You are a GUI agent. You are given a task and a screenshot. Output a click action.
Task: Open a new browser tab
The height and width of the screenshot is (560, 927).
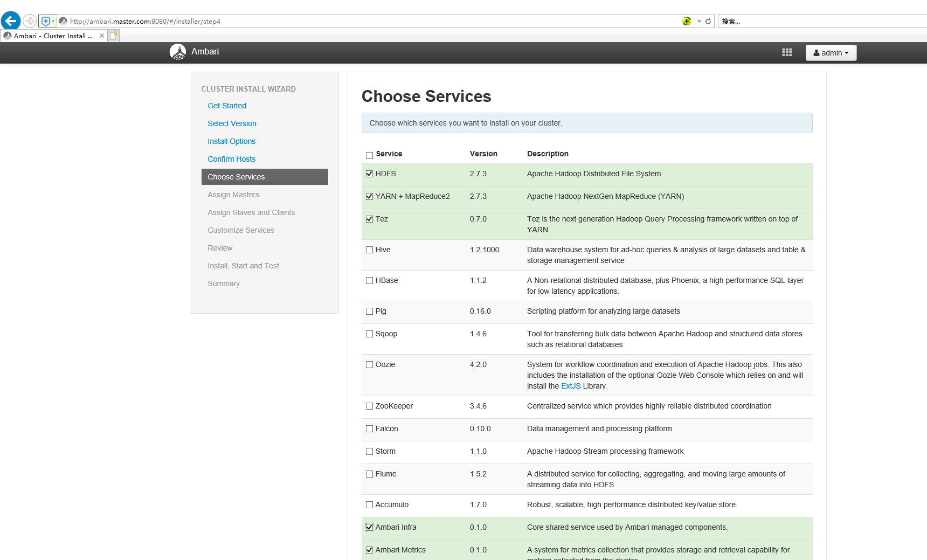pyautogui.click(x=113, y=36)
